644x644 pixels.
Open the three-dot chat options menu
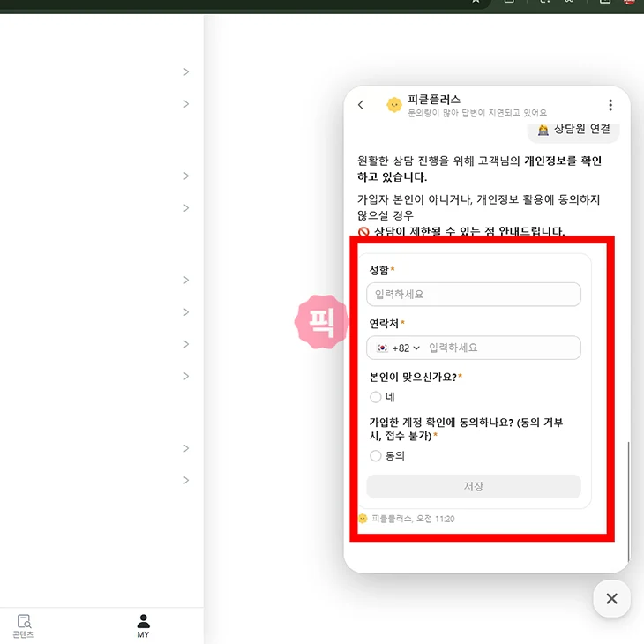(x=610, y=105)
